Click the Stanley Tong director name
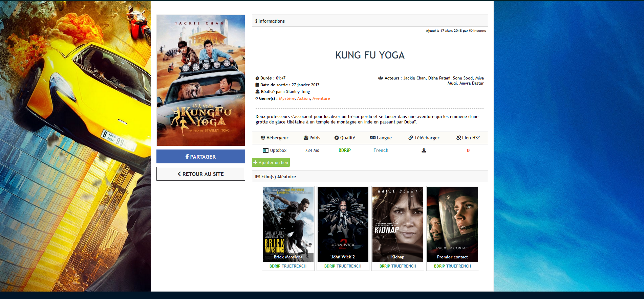The width and height of the screenshot is (644, 299). point(298,92)
